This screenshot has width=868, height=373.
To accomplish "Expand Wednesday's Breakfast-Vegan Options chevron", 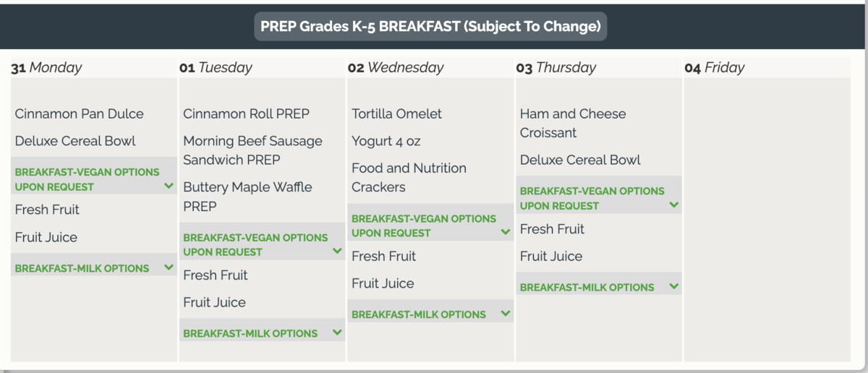I will [x=506, y=232].
